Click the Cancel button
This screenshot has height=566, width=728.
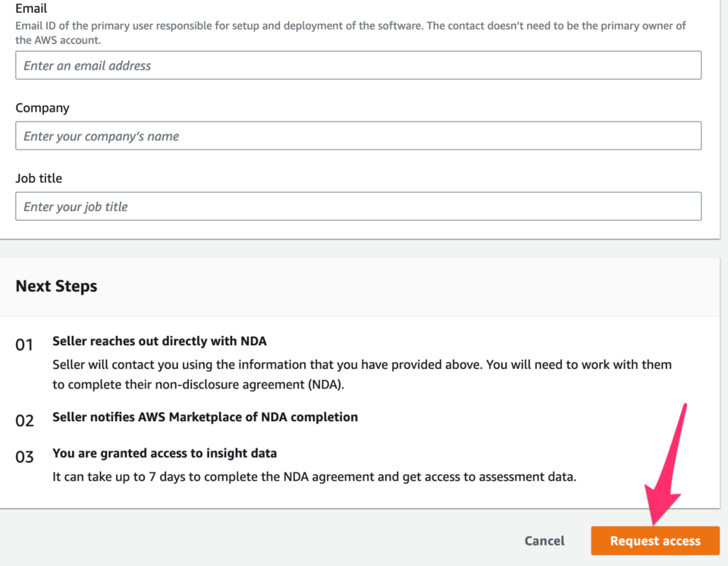(x=544, y=540)
